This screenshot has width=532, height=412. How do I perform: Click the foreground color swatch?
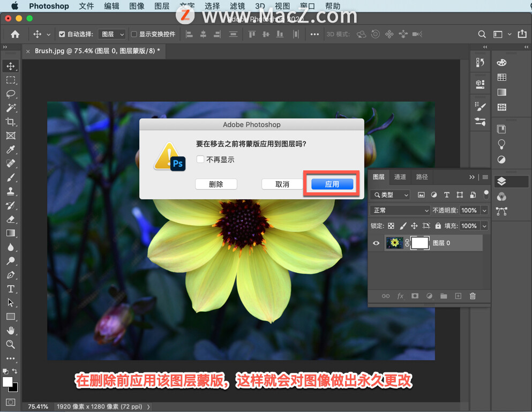click(x=8, y=382)
